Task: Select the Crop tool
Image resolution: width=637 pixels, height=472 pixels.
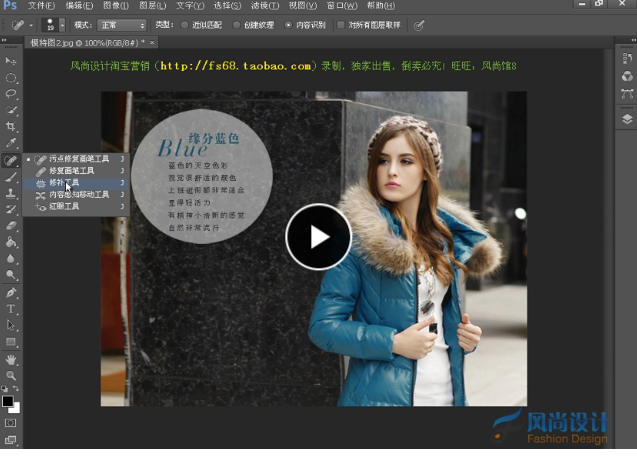Action: [x=11, y=126]
